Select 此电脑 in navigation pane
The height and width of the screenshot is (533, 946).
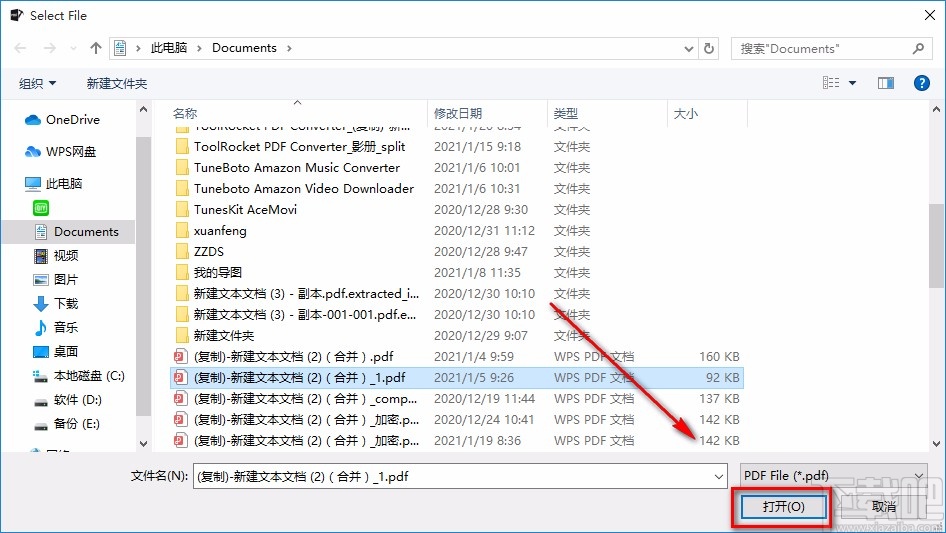coord(53,184)
